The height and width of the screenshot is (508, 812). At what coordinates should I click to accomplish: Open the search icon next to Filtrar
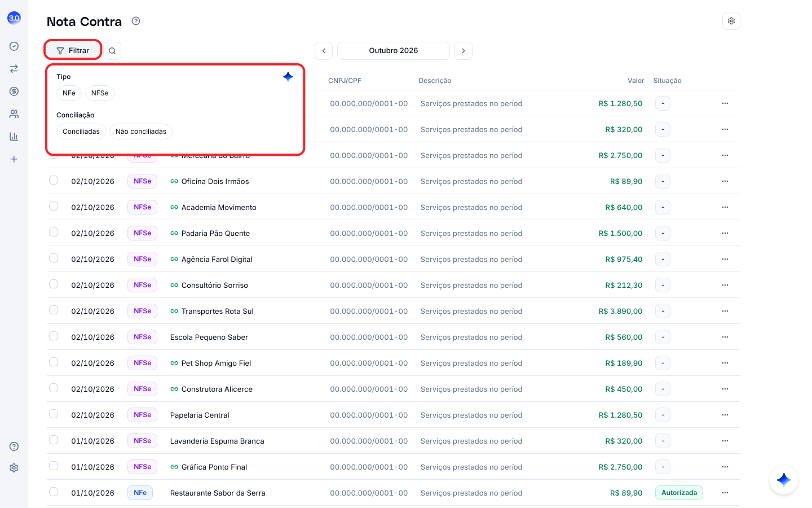(112, 51)
